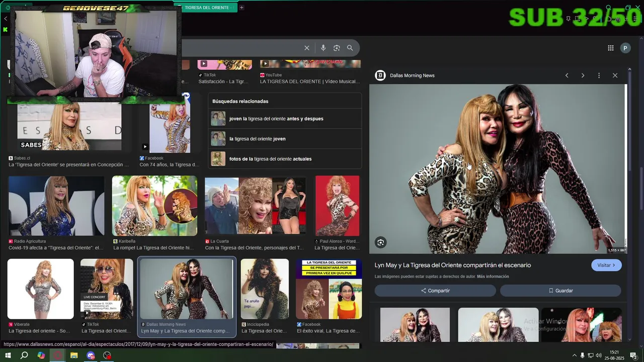Click caption La rompe! La Tigresa del Oriente
This screenshot has height=362, width=644.
click(x=153, y=248)
